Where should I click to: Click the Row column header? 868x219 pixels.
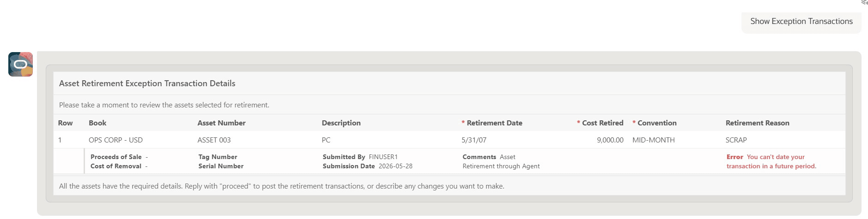click(65, 123)
